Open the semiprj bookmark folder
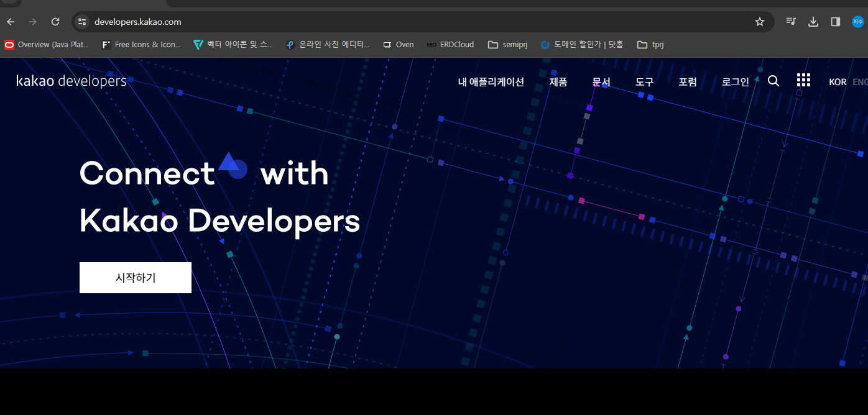Screen dimensions: 868x415 click(507, 45)
